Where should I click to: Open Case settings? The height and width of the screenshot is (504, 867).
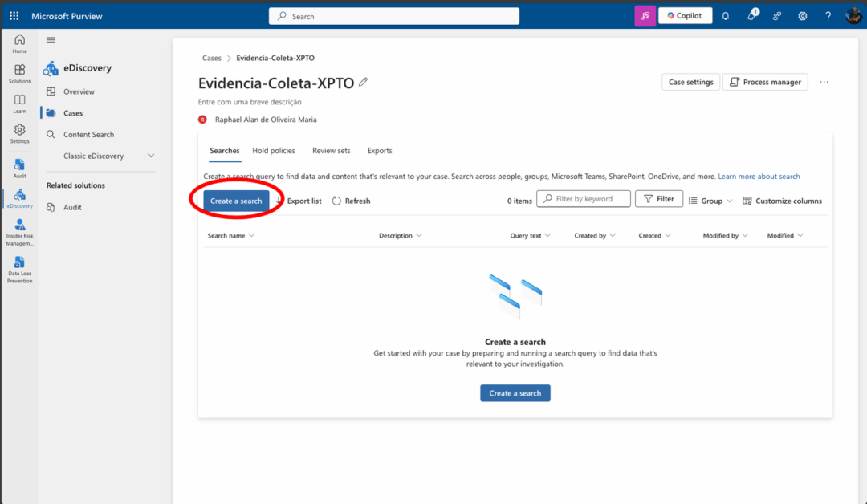[690, 82]
